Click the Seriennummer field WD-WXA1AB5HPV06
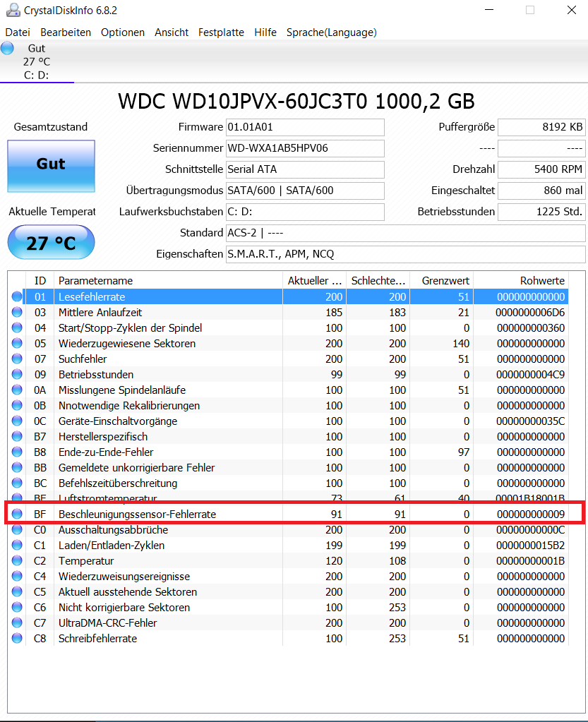Viewport: 588px width, 722px height. (x=305, y=148)
